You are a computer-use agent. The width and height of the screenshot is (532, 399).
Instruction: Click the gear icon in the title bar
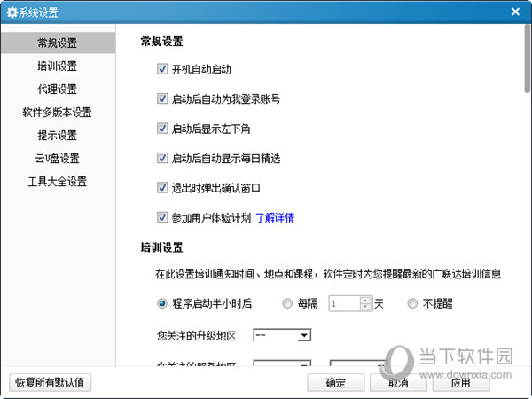(x=12, y=12)
